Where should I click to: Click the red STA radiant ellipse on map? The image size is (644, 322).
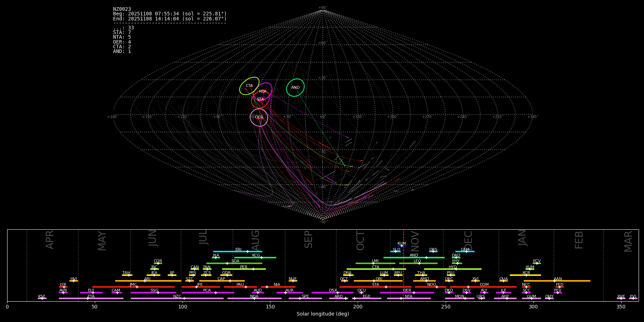coord(260,100)
